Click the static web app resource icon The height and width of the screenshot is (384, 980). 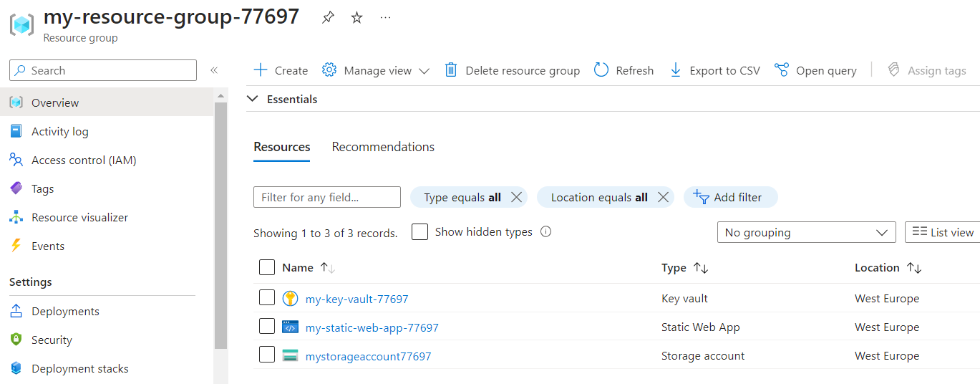point(290,327)
